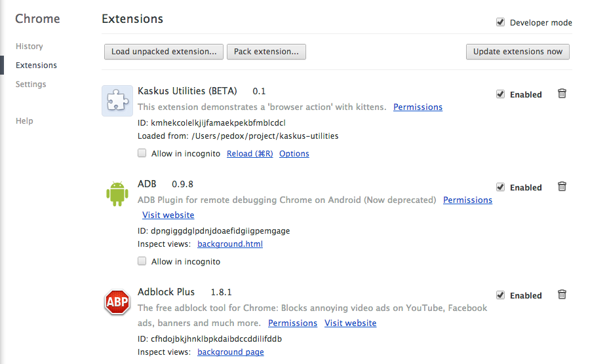This screenshot has height=364, width=607.
Task: Uncheck Enabled for the ADB extension
Action: point(501,187)
